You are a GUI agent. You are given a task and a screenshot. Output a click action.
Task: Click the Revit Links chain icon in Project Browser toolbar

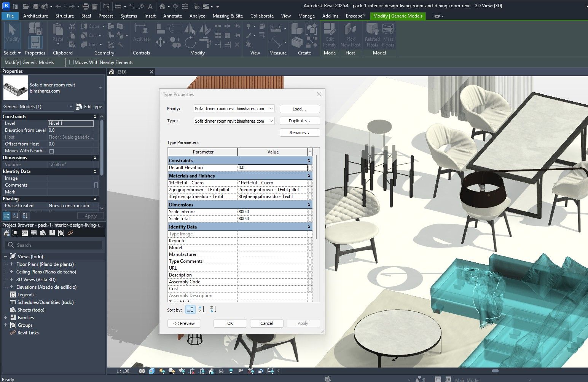(70, 233)
